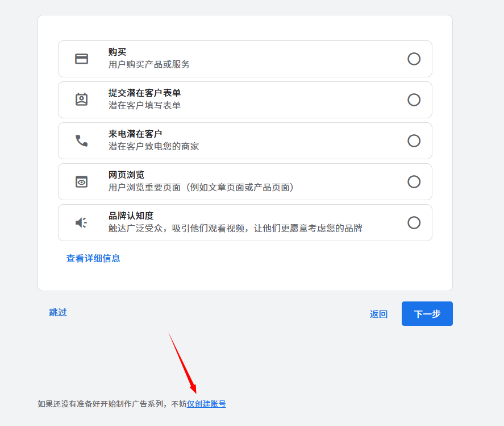Image resolution: width=504 pixels, height=426 pixels.
Task: Click the credit card icon for 购买
Action: pyautogui.click(x=82, y=59)
